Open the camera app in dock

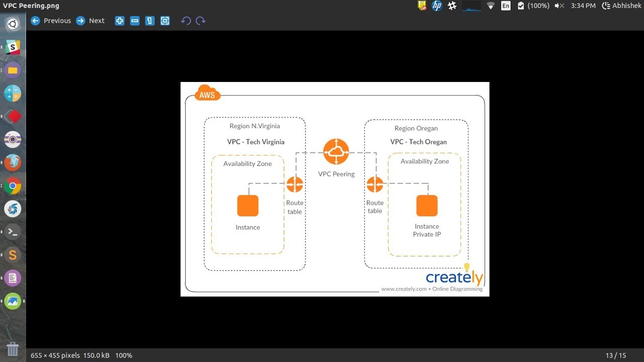pyautogui.click(x=13, y=139)
